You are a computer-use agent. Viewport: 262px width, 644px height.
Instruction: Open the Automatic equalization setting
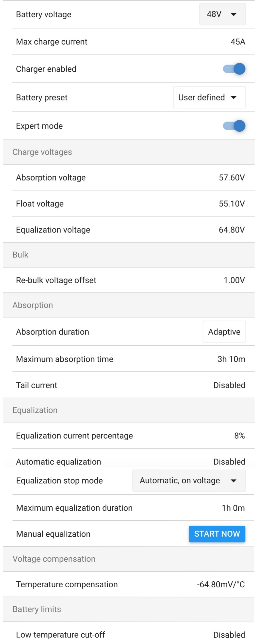[x=229, y=462]
